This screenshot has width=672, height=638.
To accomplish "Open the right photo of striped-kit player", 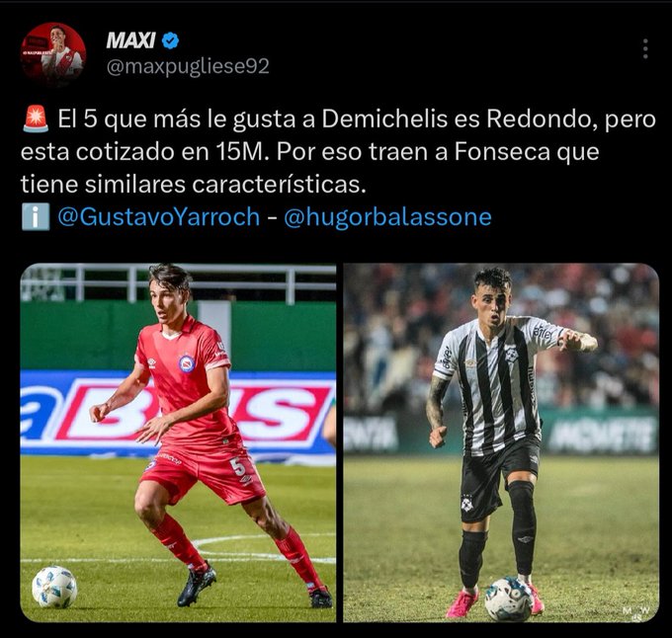I will (x=501, y=442).
